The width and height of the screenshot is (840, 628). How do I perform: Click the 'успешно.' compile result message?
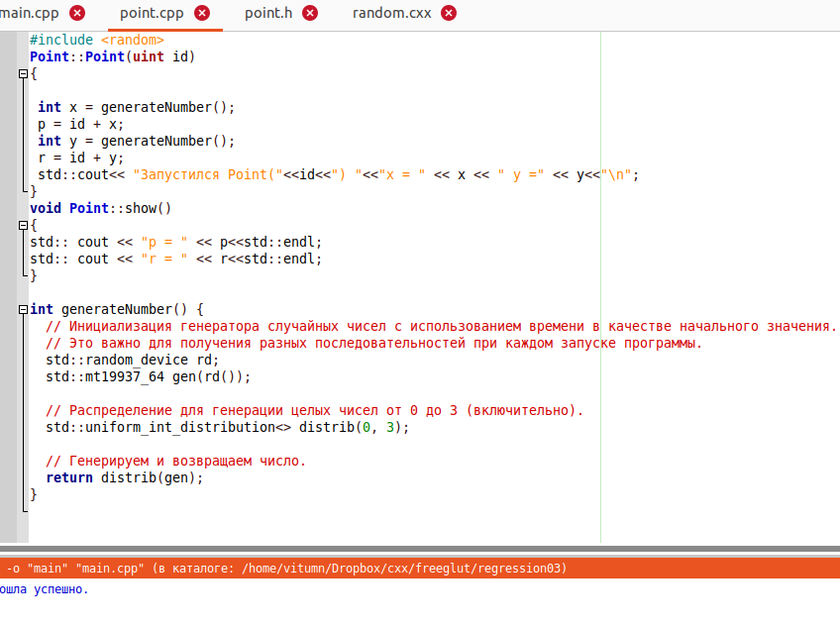pyautogui.click(x=60, y=589)
